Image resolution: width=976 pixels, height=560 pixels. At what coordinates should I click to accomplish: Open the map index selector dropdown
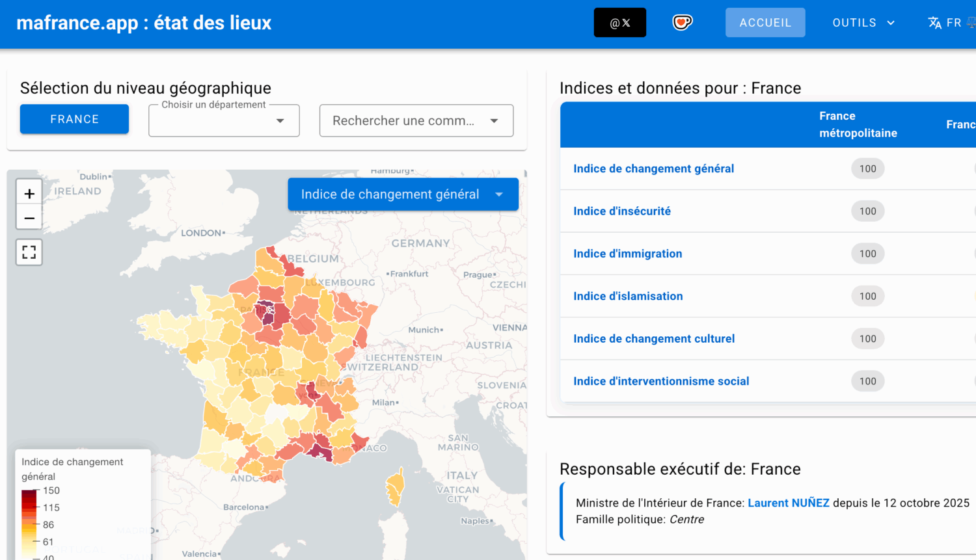(403, 194)
